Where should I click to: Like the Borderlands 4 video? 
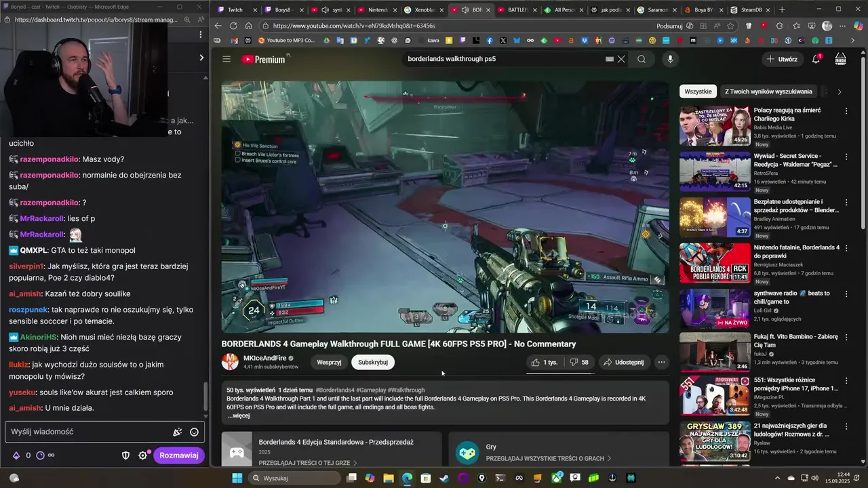coord(545,362)
